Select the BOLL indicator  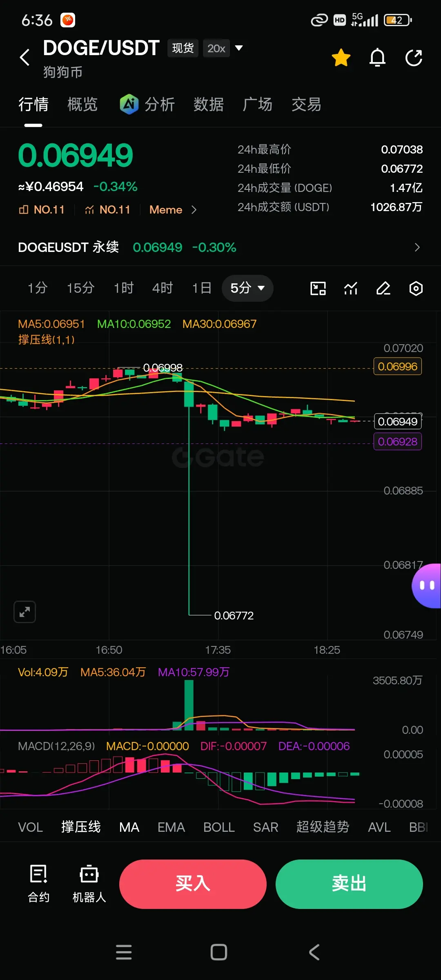219,827
